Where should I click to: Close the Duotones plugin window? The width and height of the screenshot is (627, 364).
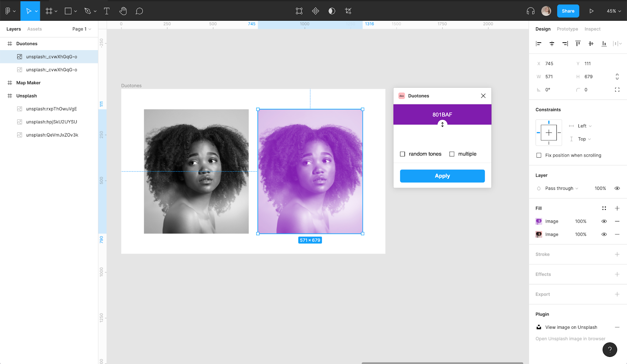pyautogui.click(x=483, y=96)
